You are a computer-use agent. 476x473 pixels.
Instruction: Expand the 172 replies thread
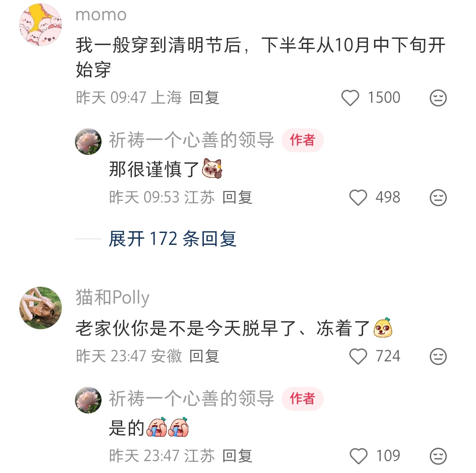pos(172,239)
